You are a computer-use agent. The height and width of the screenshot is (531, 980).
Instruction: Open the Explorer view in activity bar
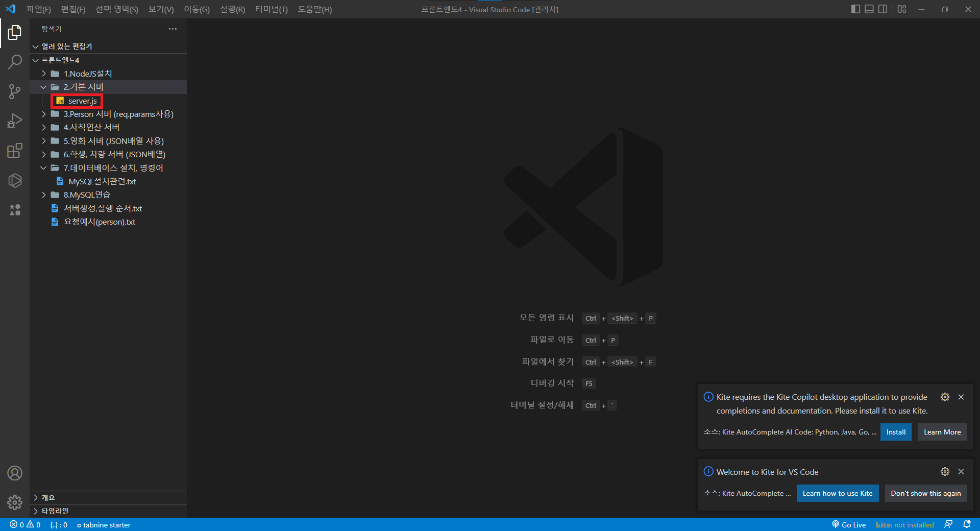(15, 33)
